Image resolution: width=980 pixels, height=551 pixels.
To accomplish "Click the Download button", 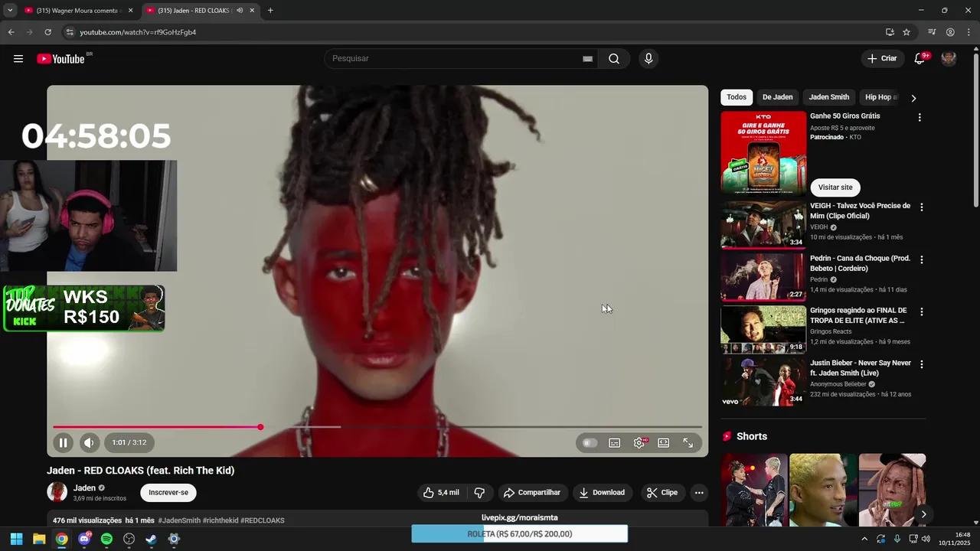I will [x=602, y=493].
